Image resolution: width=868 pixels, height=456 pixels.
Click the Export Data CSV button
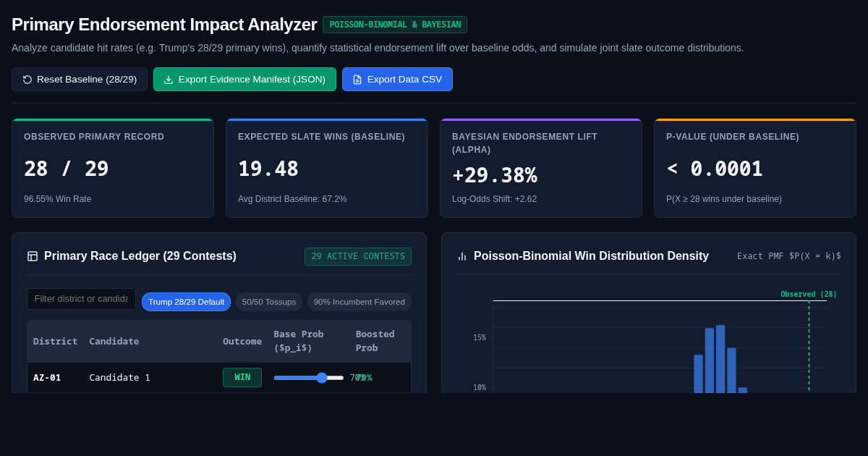point(397,80)
